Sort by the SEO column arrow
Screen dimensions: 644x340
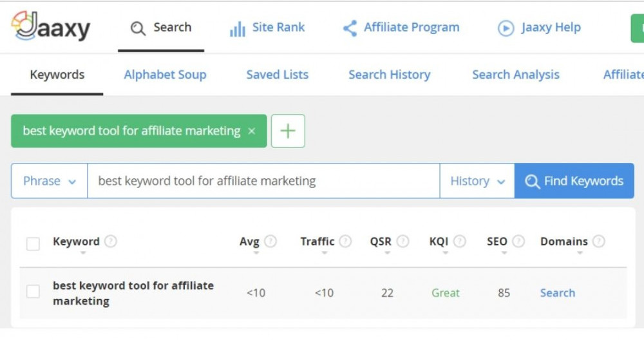504,253
